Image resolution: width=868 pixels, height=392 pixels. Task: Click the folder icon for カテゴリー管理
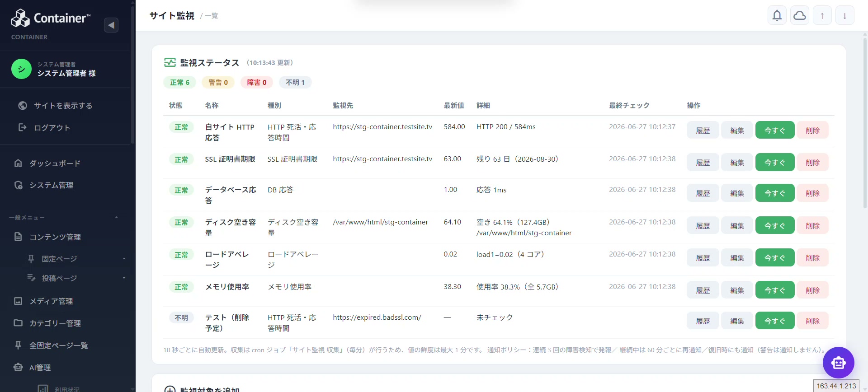(18, 323)
